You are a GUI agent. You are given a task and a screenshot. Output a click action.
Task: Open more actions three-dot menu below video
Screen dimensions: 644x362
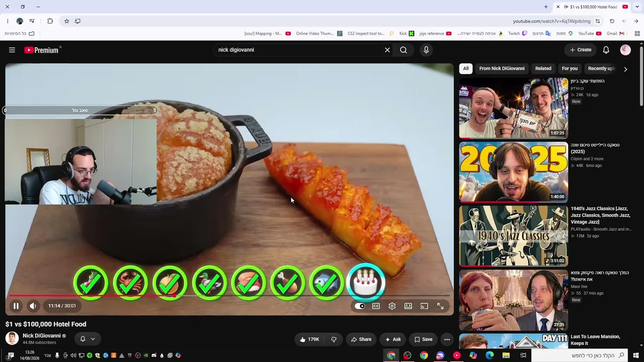coord(447,339)
